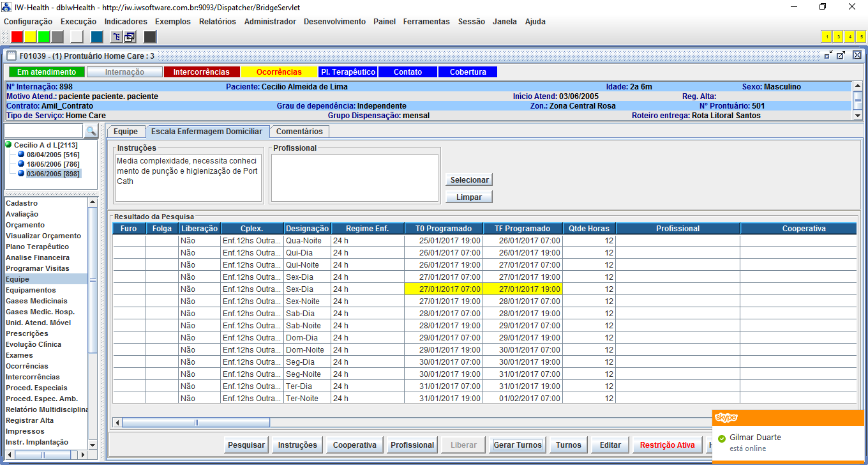The image size is (868, 465).
Task: Click the yellow shortcut button numbered 5
Action: pos(860,36)
